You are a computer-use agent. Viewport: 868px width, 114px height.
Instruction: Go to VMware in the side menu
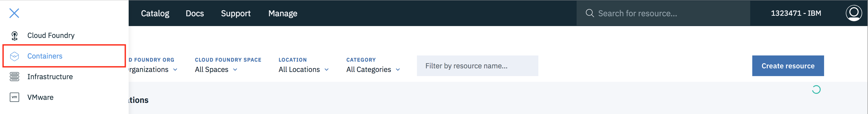[41, 97]
